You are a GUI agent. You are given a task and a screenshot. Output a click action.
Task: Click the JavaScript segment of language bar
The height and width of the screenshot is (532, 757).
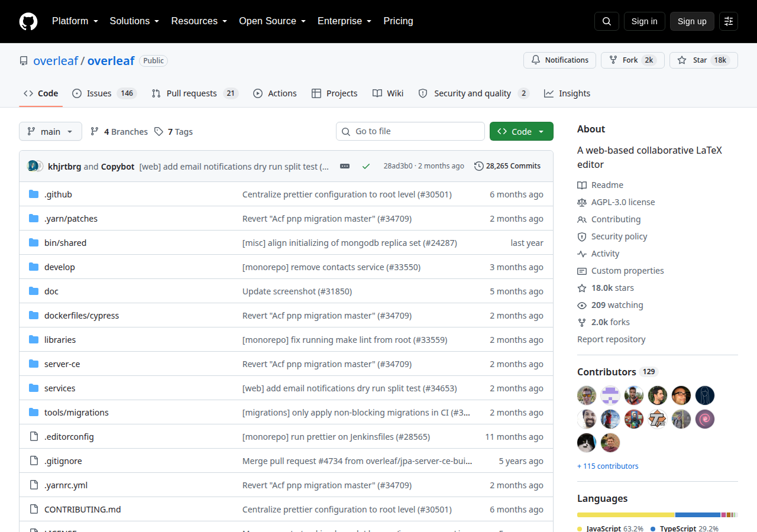click(626, 515)
